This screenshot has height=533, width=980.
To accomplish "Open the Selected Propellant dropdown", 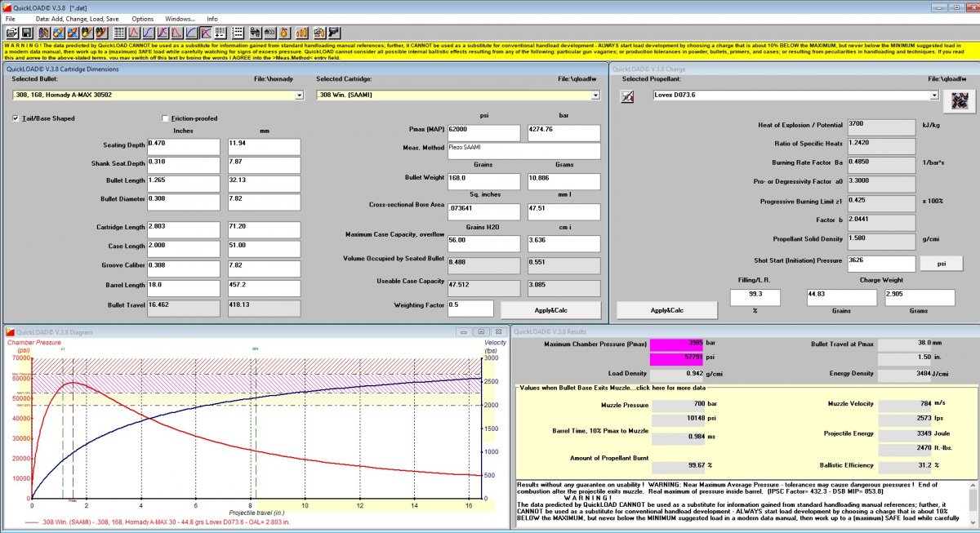I will click(x=934, y=95).
